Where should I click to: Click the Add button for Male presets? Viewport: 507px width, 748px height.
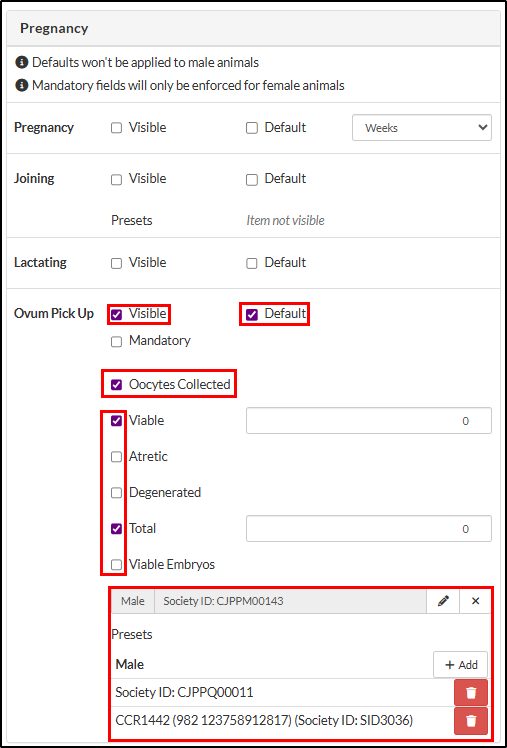click(460, 665)
